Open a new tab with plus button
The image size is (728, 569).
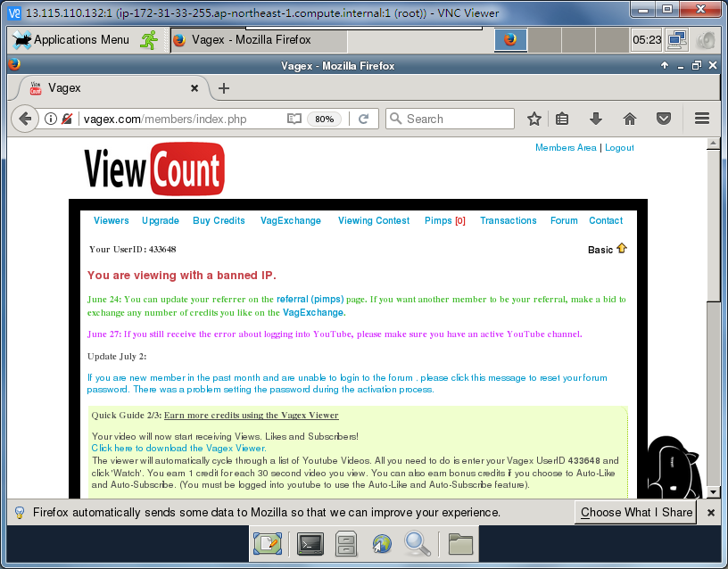224,87
